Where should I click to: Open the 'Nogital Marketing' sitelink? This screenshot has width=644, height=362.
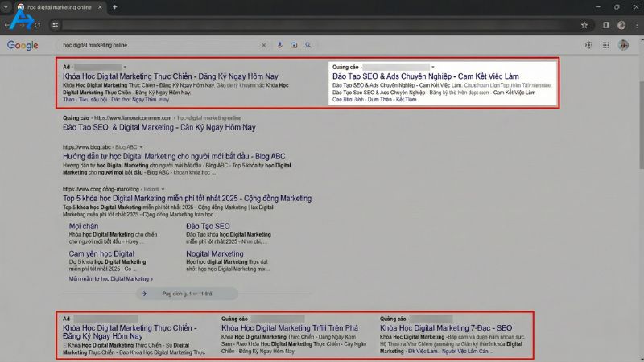click(215, 253)
